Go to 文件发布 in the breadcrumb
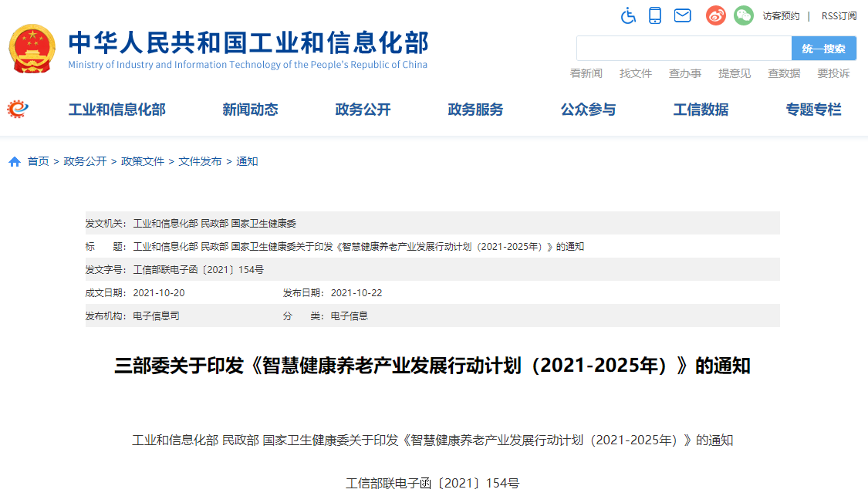The width and height of the screenshot is (868, 496). coord(200,162)
